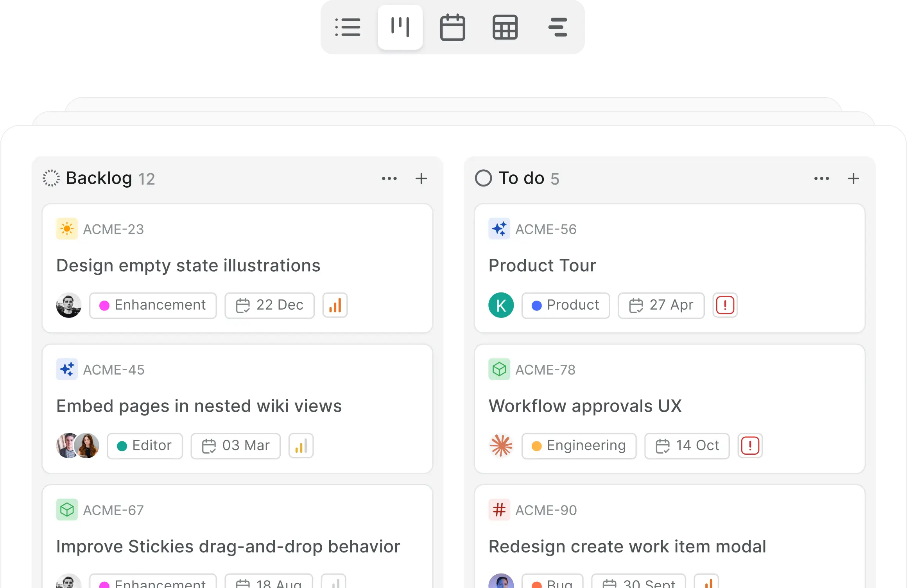Switch to spreadsheet table layout

(505, 27)
